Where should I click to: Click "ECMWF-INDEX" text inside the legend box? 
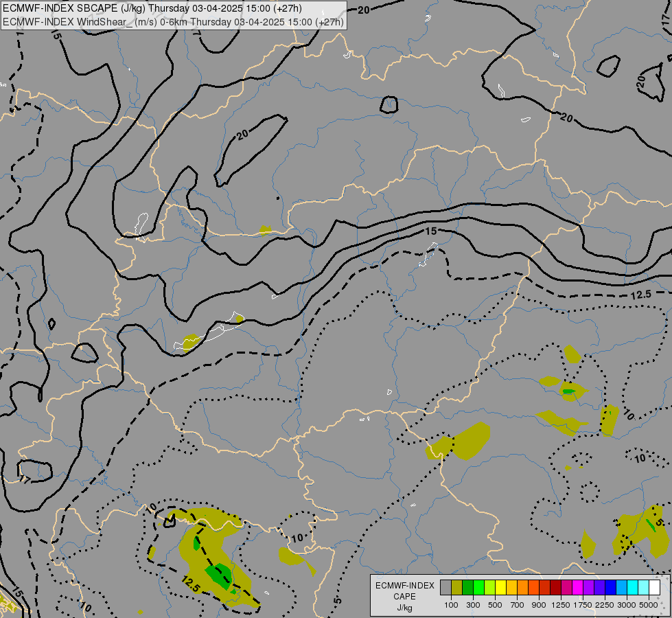click(x=405, y=586)
